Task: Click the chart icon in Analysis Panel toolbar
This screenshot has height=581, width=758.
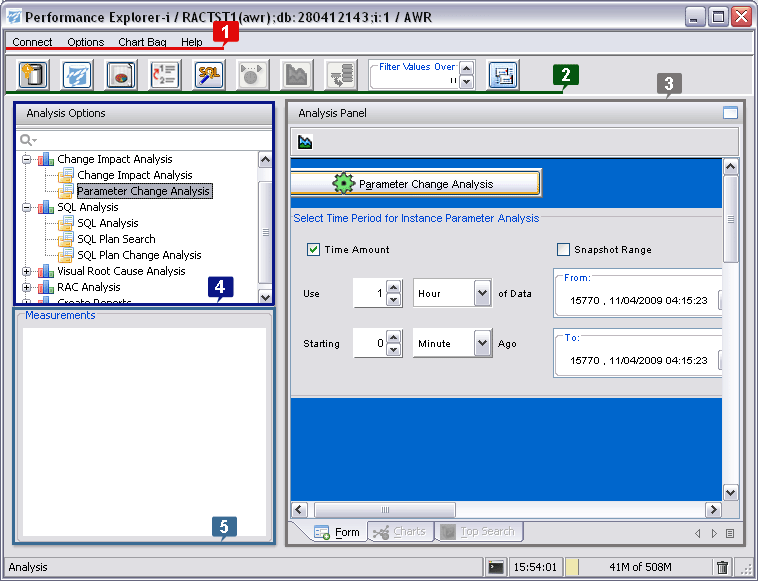Action: [305, 142]
